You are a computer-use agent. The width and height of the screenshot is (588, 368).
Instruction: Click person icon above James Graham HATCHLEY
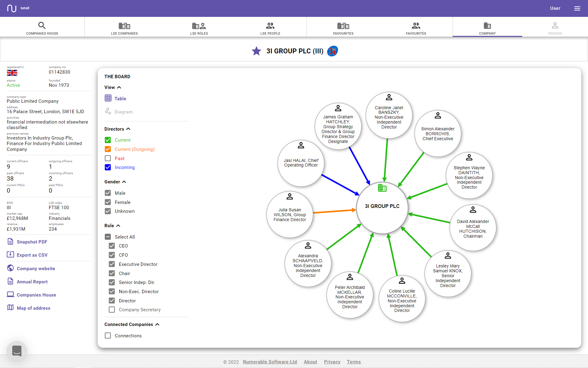(x=338, y=108)
